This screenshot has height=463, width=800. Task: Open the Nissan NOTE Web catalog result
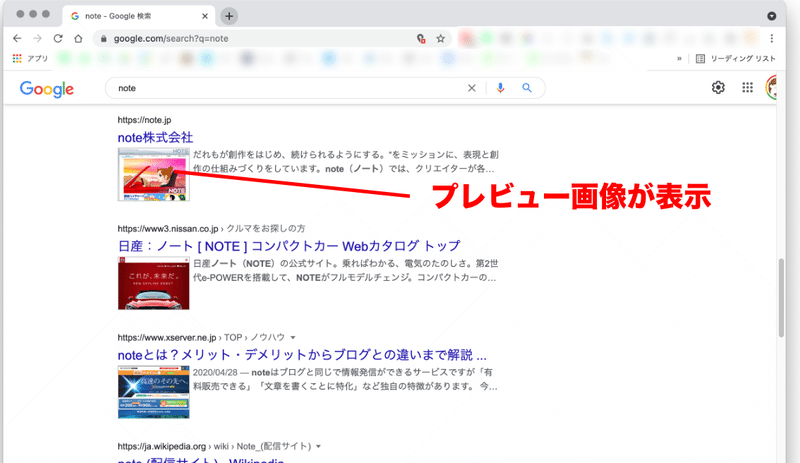289,246
